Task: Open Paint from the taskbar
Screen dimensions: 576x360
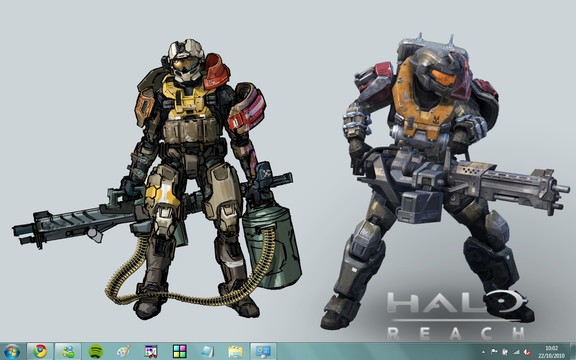Action: click(124, 352)
